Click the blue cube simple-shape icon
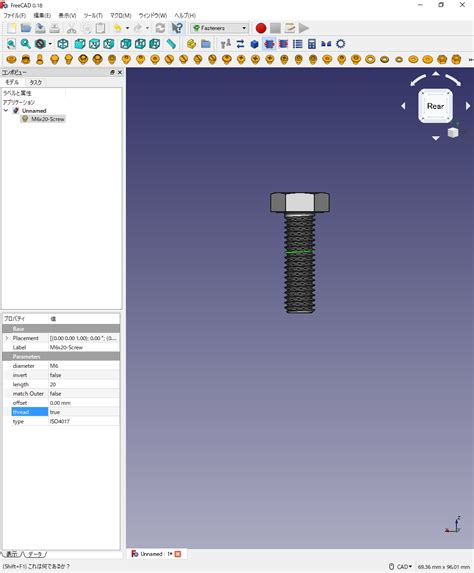The image size is (474, 573). [255, 44]
